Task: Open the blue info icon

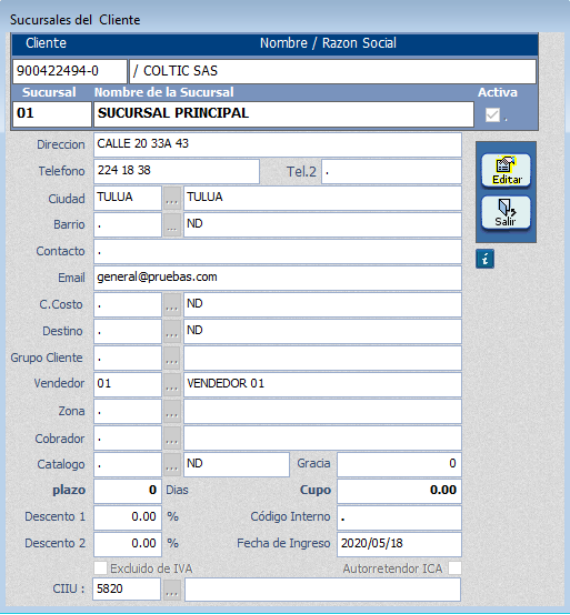Action: pyautogui.click(x=485, y=259)
